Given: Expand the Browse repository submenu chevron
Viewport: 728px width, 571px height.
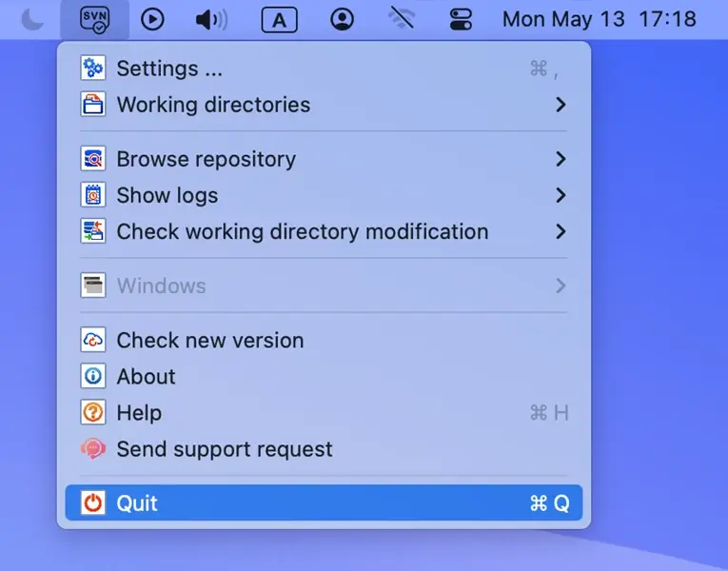Looking at the screenshot, I should coord(561,159).
